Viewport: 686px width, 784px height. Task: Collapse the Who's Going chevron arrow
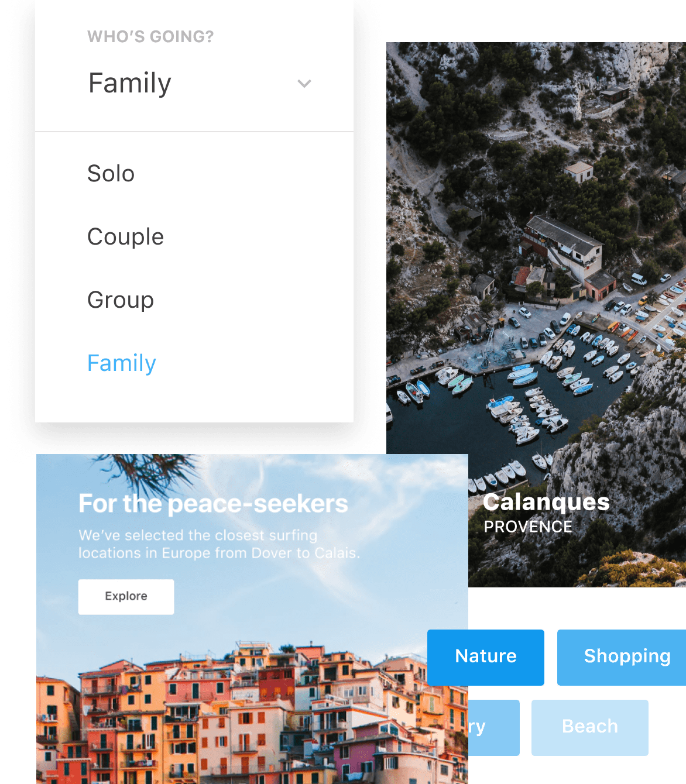click(x=304, y=84)
